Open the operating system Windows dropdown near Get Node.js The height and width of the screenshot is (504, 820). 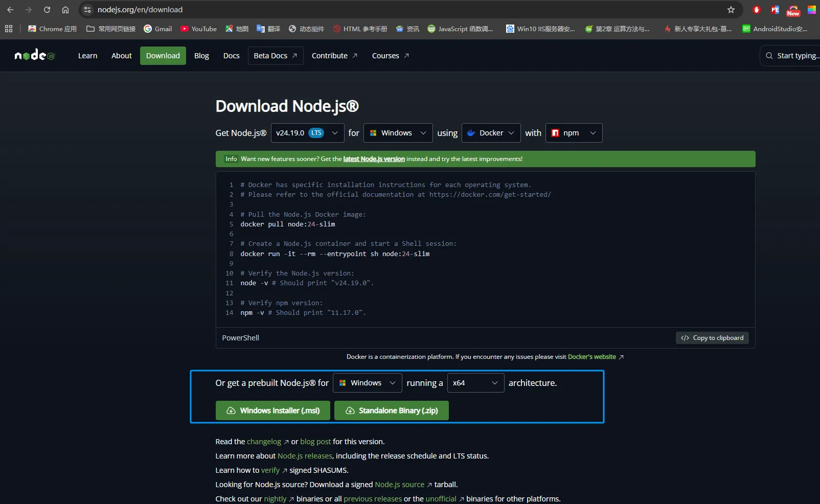398,133
